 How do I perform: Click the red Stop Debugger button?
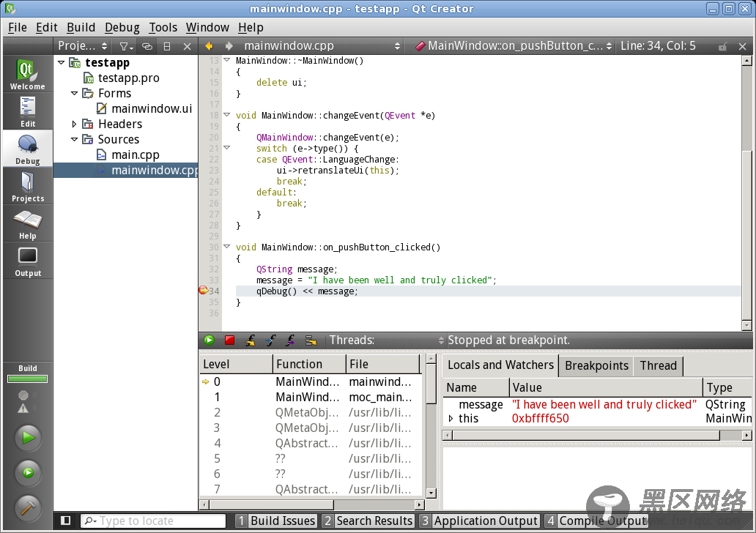(229, 340)
